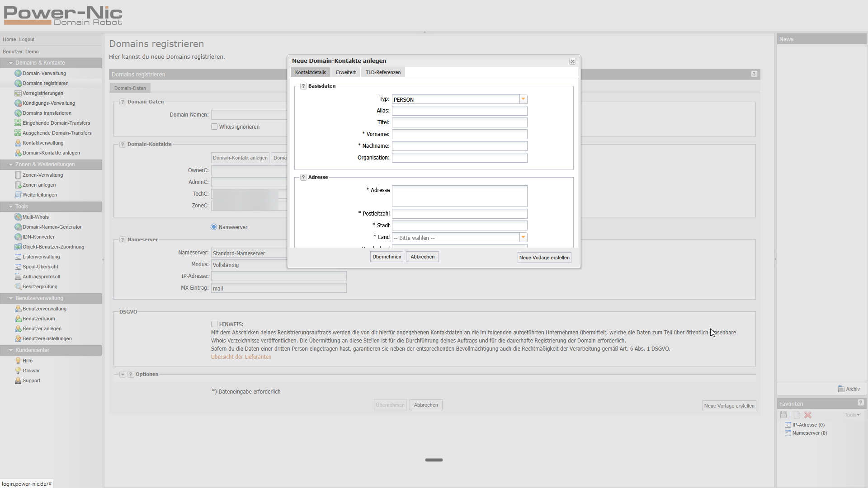Click the Domain-Verwaltung globe icon
The height and width of the screenshot is (488, 868).
(18, 73)
